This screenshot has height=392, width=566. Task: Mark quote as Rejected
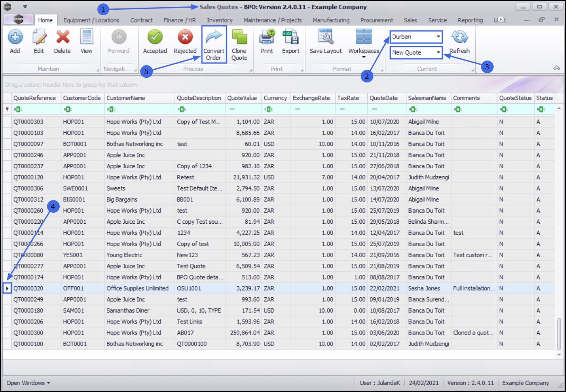pyautogui.click(x=185, y=37)
